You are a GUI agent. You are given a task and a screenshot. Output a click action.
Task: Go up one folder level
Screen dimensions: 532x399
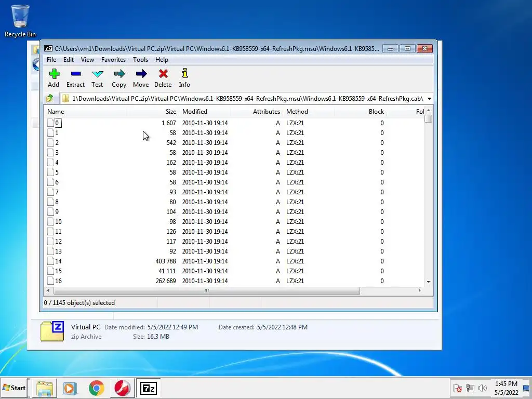click(x=50, y=98)
